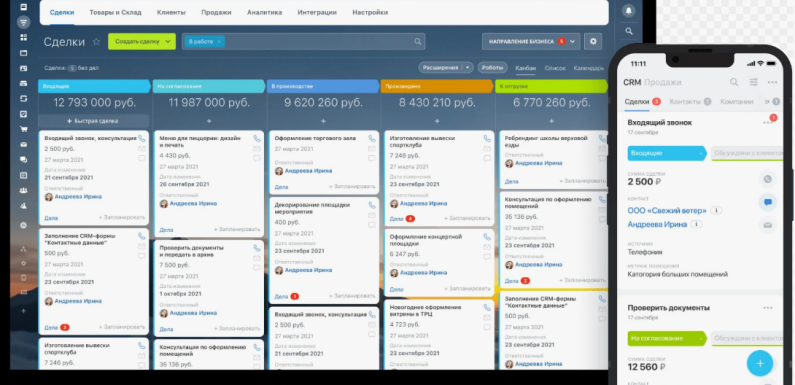
Task: Open the task checkmark icon in the sidebar
Action: click(x=23, y=114)
